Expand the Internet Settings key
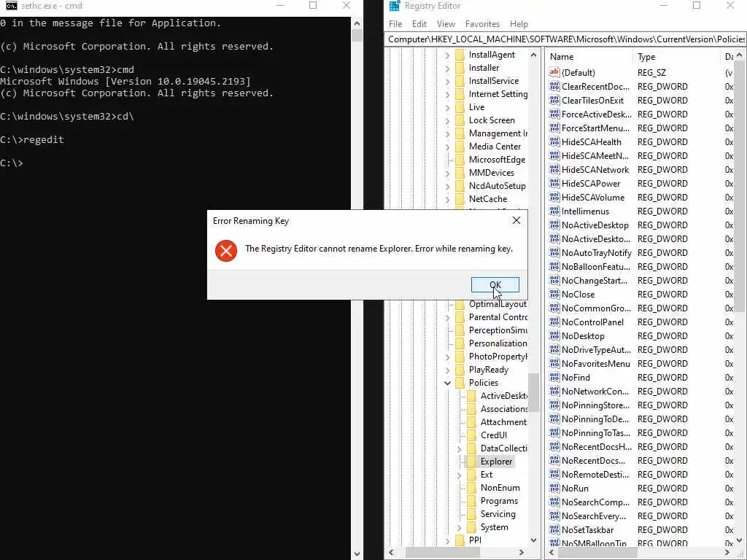 pos(447,94)
